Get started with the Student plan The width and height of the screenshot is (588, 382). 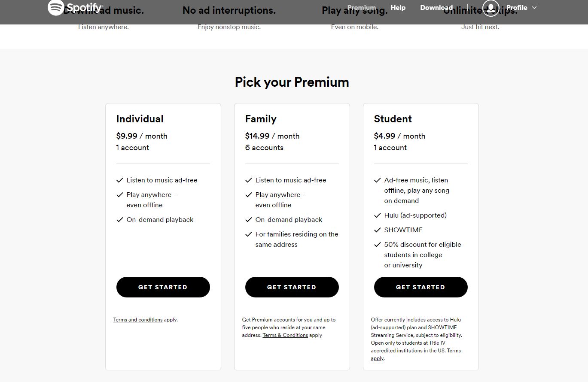click(x=421, y=287)
